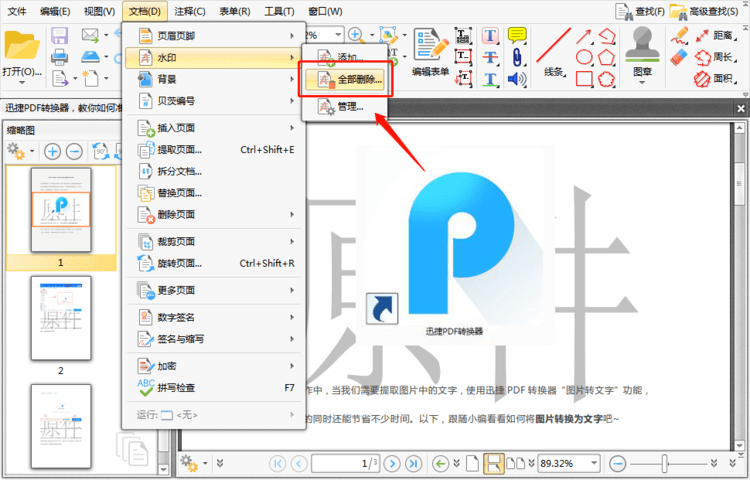Select the underline text tool
Screen dimensions: 750x480
pyautogui.click(x=490, y=79)
